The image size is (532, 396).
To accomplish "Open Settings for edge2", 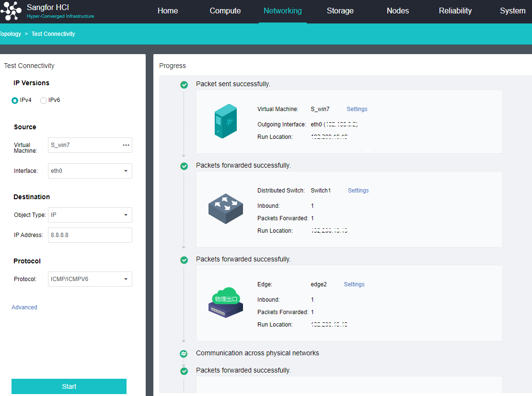I will pos(354,284).
